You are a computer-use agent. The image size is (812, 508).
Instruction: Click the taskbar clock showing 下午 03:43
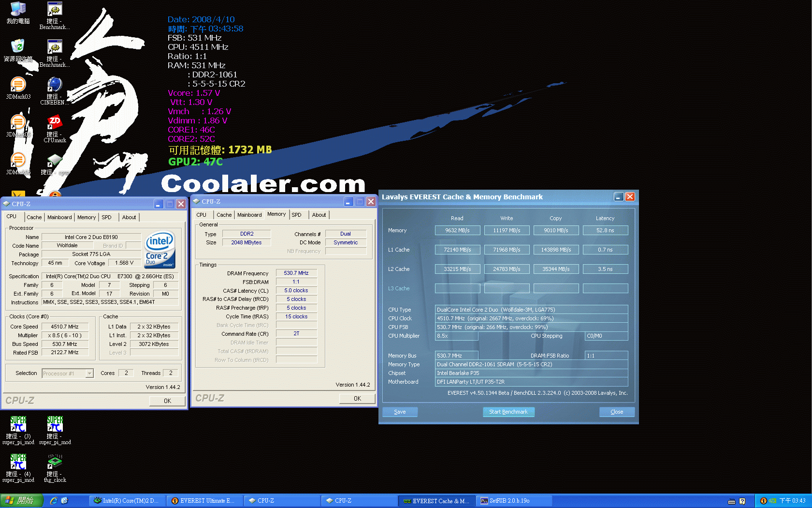pyautogui.click(x=792, y=501)
